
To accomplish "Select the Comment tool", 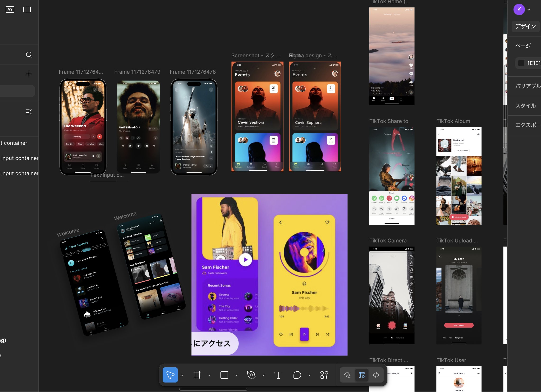I will coord(297,375).
